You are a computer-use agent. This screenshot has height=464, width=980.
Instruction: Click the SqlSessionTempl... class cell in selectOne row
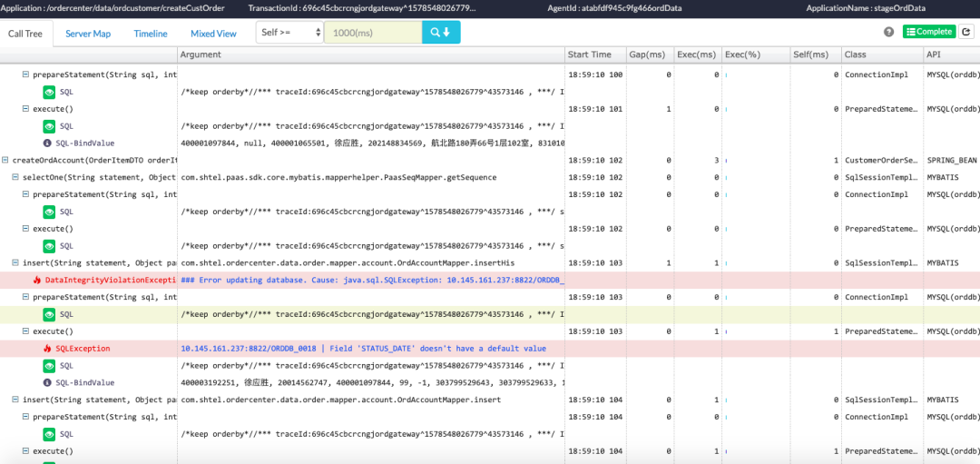880,178
